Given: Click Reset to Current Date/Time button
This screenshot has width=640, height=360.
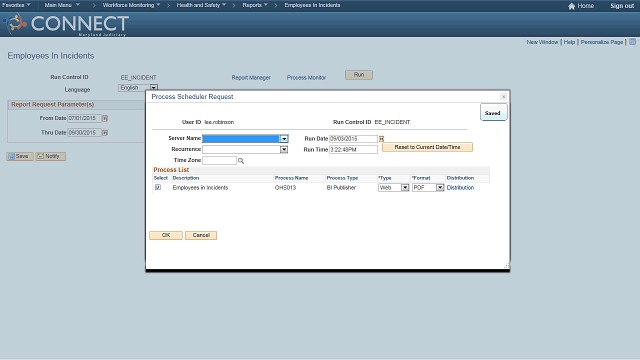Looking at the screenshot, I should click(427, 147).
